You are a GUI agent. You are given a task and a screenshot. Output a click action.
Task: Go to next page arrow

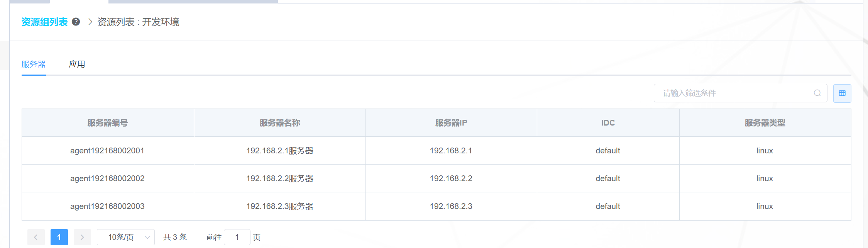pyautogui.click(x=82, y=237)
